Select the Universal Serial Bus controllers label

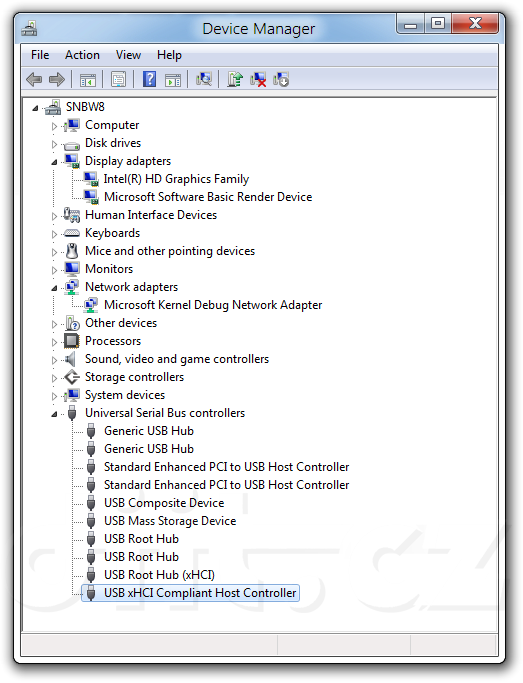[165, 413]
